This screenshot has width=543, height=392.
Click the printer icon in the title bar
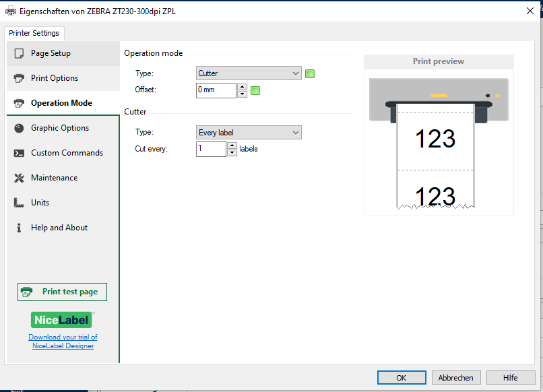[x=11, y=11]
